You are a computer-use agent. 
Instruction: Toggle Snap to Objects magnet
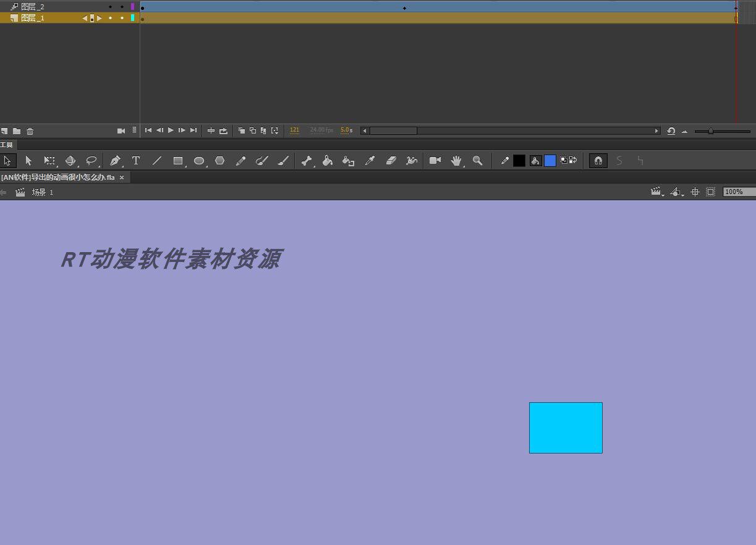pos(598,161)
